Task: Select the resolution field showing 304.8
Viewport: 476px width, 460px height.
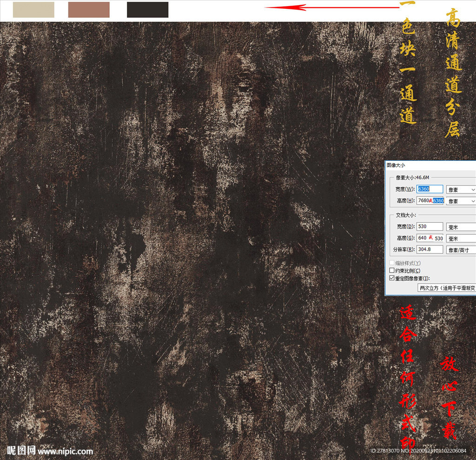Action: (430, 249)
